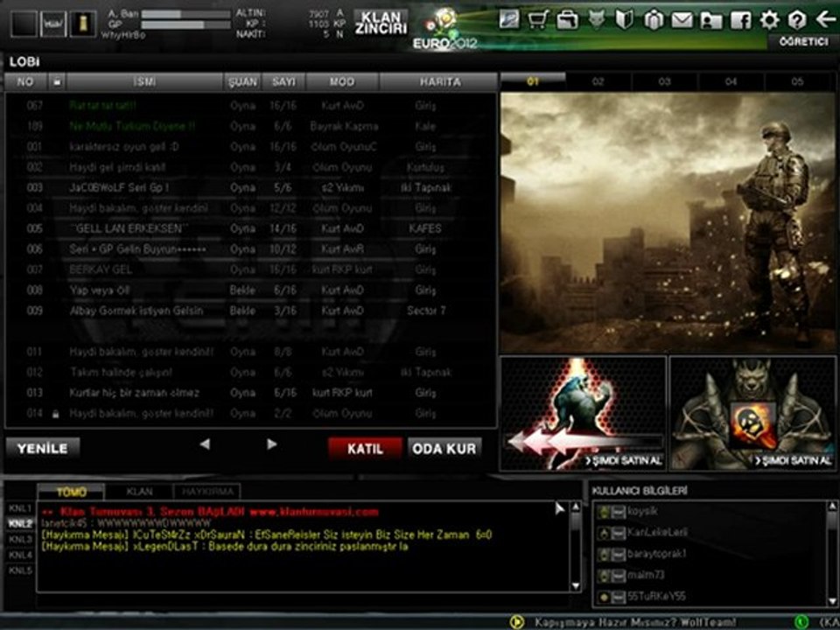Click green circle icon in status bar
This screenshot has width=840, height=630.
[802, 622]
